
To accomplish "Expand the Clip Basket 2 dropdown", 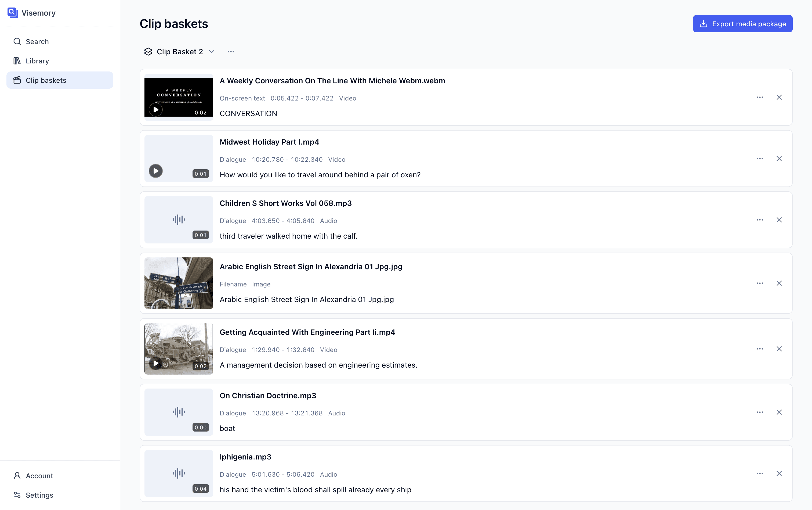I will point(179,52).
